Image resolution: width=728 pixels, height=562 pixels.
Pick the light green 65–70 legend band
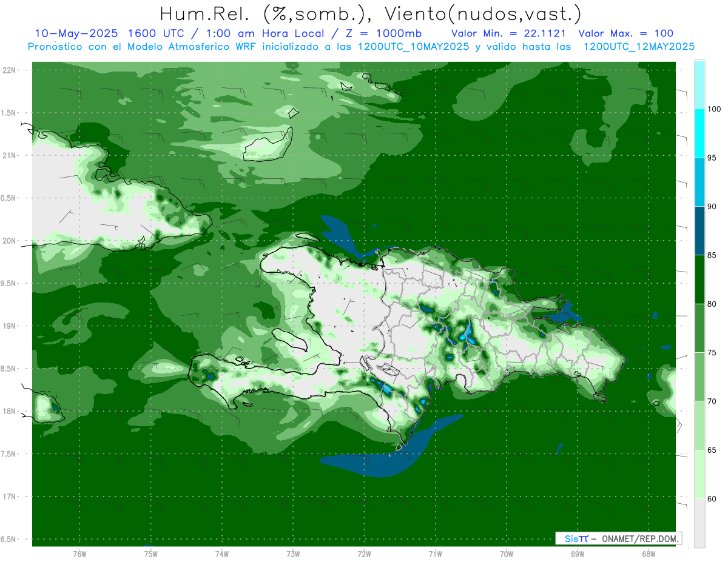699,426
